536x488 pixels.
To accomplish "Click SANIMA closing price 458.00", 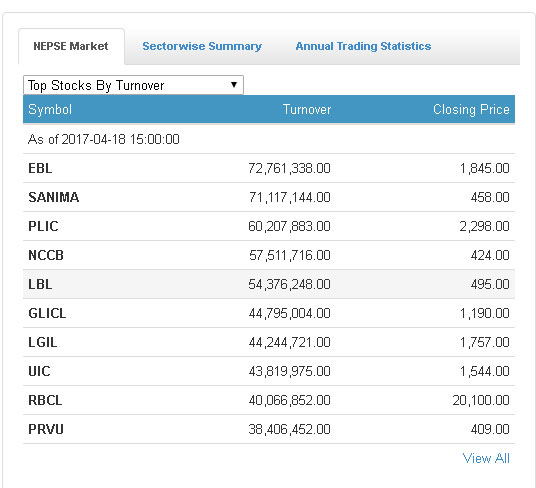I will coord(490,198).
